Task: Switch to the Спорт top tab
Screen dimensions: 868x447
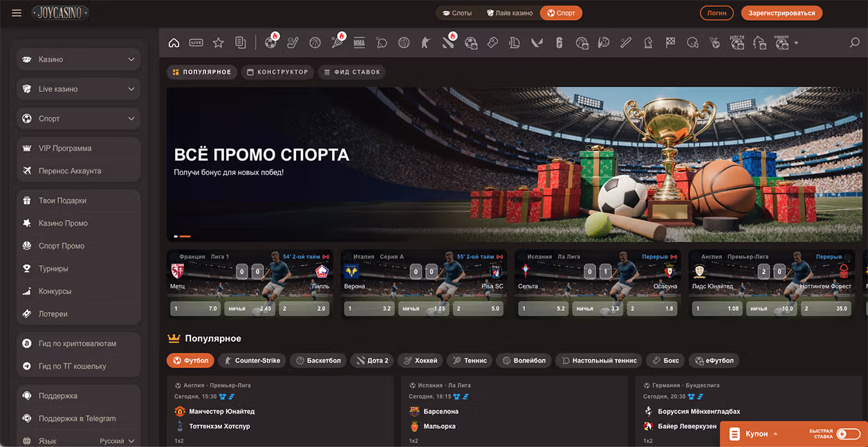Action: click(561, 13)
